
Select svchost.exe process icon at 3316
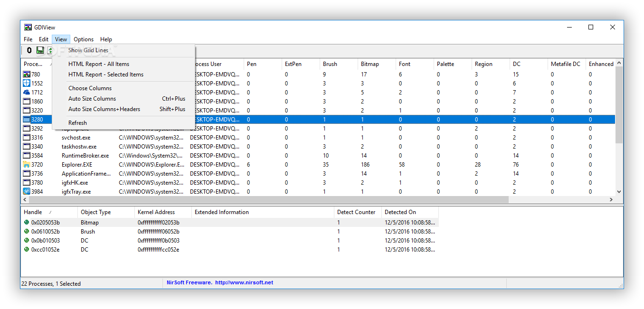point(27,137)
